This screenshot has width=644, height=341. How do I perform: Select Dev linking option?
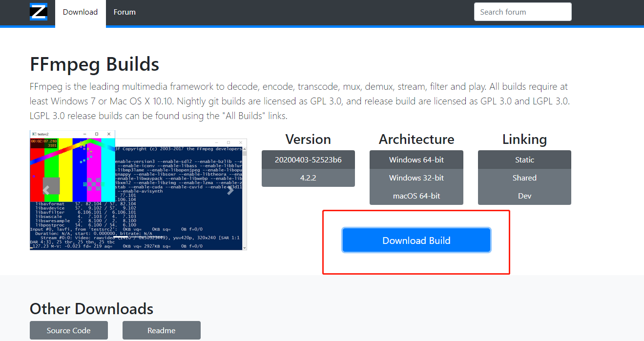point(524,196)
